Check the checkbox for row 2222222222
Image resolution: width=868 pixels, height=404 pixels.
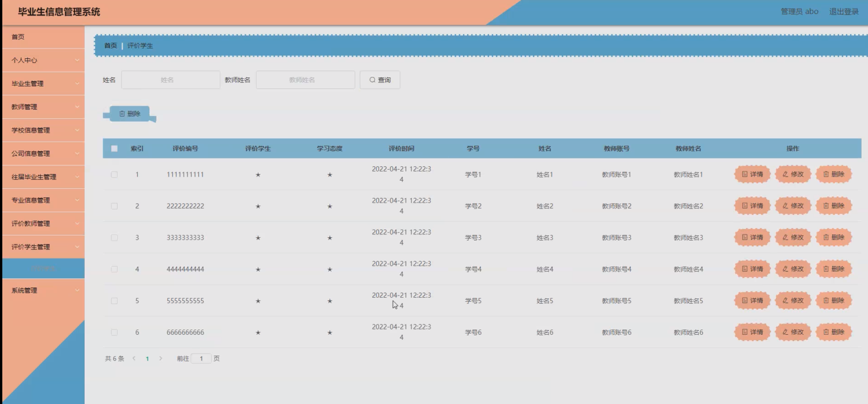click(114, 206)
